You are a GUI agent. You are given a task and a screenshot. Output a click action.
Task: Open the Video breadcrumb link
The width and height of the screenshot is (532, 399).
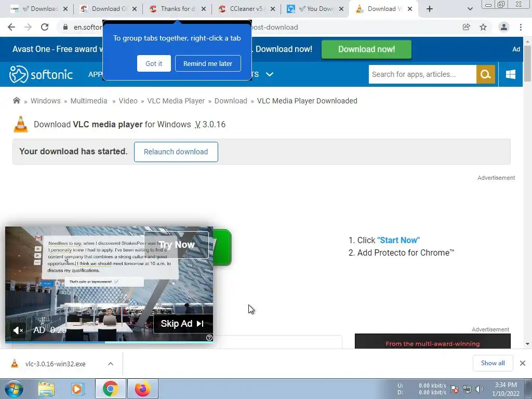pyautogui.click(x=128, y=101)
